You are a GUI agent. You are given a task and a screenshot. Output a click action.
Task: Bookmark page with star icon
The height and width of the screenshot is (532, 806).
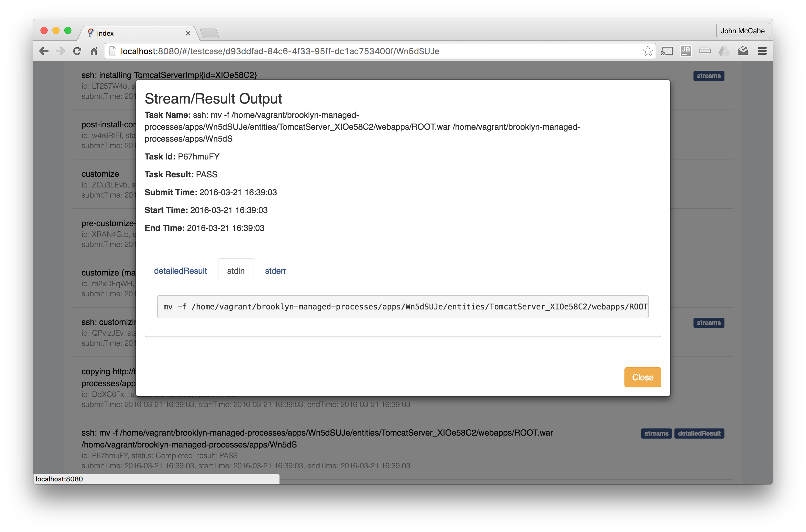(x=648, y=51)
